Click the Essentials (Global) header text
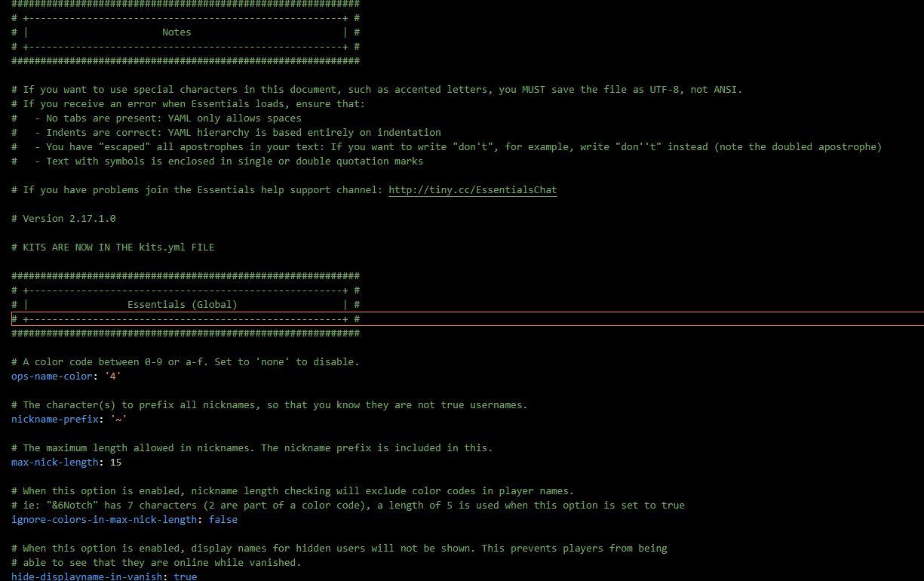This screenshot has width=924, height=581. click(x=183, y=305)
